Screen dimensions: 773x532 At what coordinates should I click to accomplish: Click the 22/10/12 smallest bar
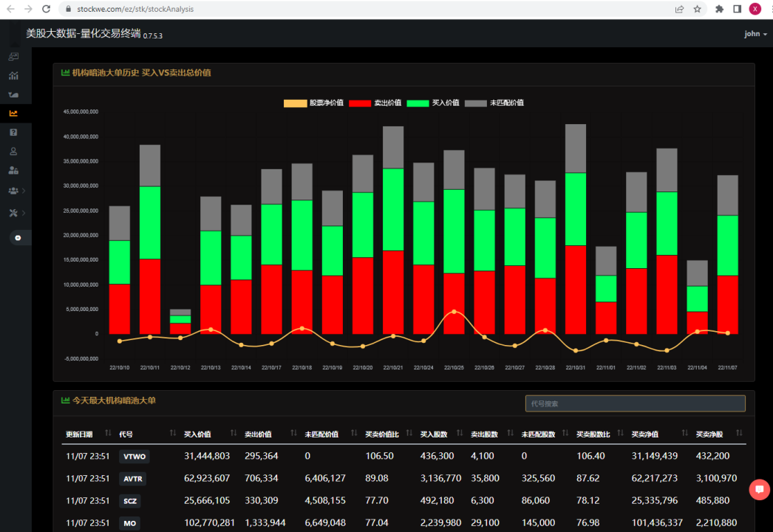pos(180,322)
